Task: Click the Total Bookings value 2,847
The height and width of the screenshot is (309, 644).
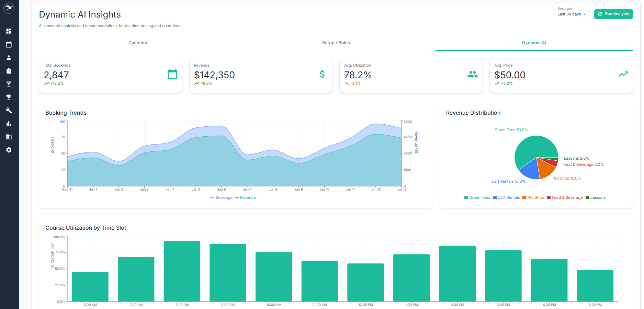Action: coord(56,75)
